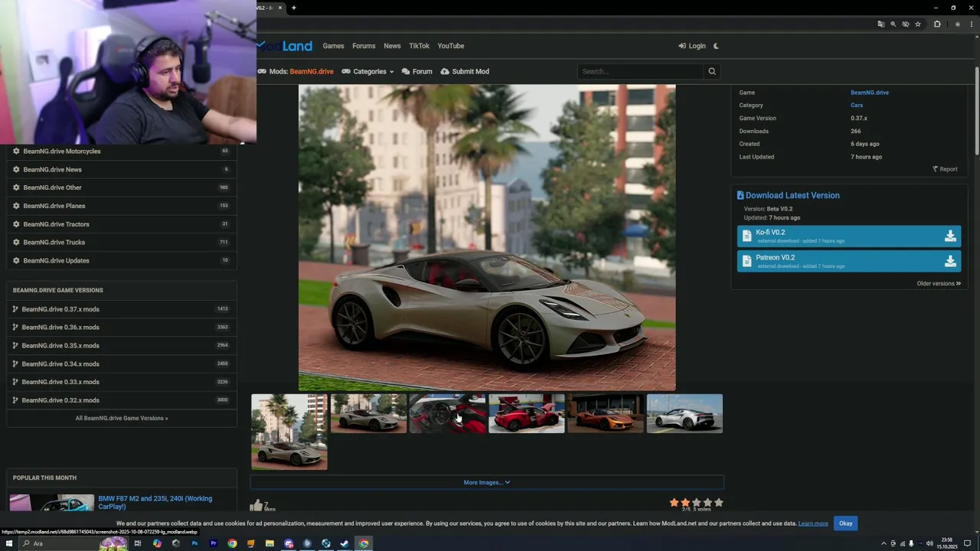980x551 pixels.
Task: Open the TikTok menu item
Action: (419, 46)
